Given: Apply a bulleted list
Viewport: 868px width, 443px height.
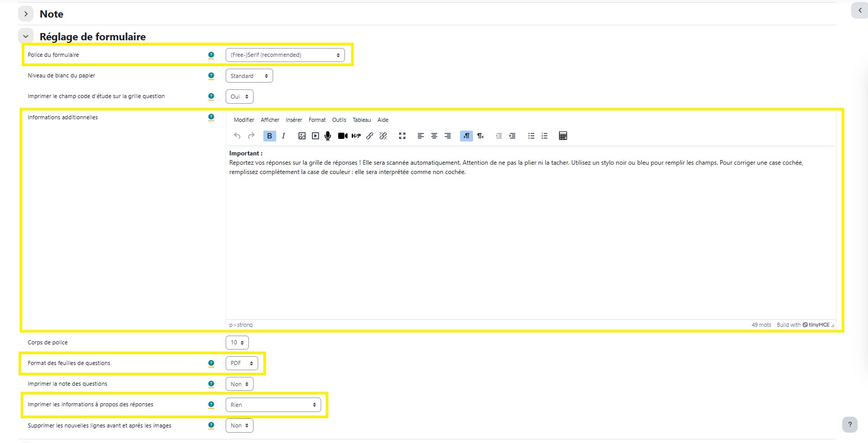Looking at the screenshot, I should [531, 136].
